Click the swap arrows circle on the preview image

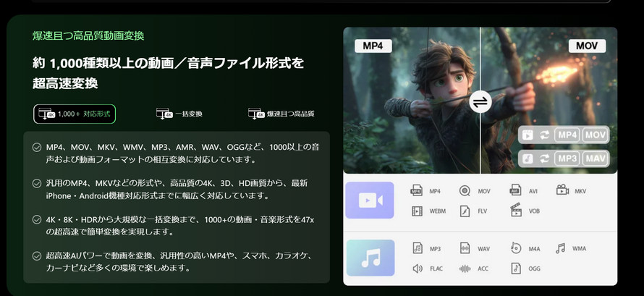tap(480, 102)
